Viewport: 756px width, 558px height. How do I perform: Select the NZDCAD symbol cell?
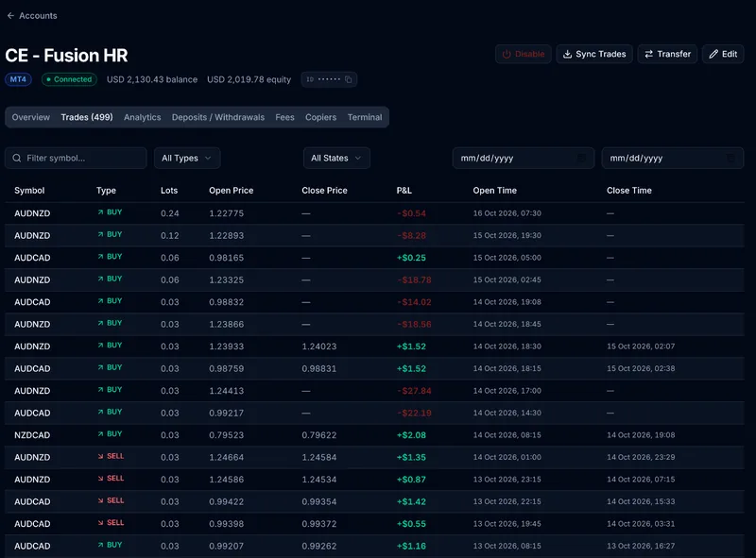[x=32, y=435]
